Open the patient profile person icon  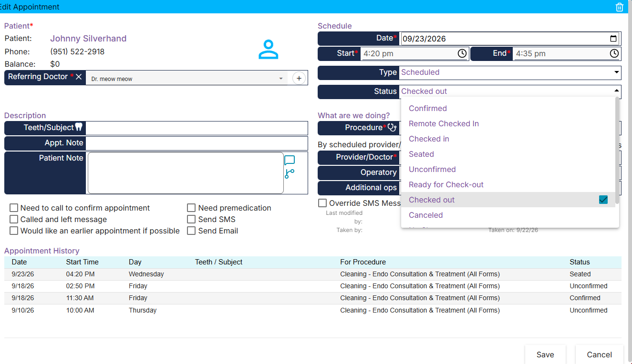point(268,50)
